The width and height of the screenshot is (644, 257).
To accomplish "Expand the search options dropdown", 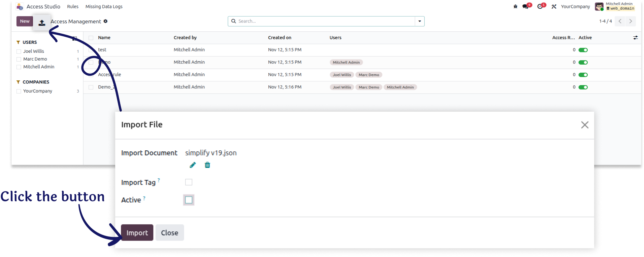I will pyautogui.click(x=420, y=21).
